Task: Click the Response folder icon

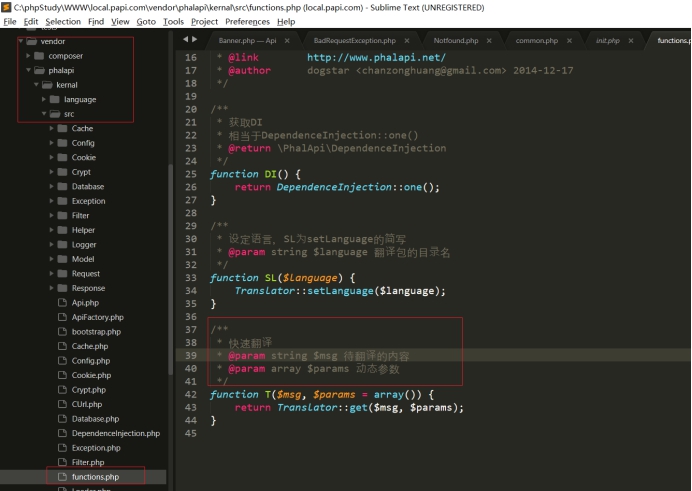Action: coord(63,288)
